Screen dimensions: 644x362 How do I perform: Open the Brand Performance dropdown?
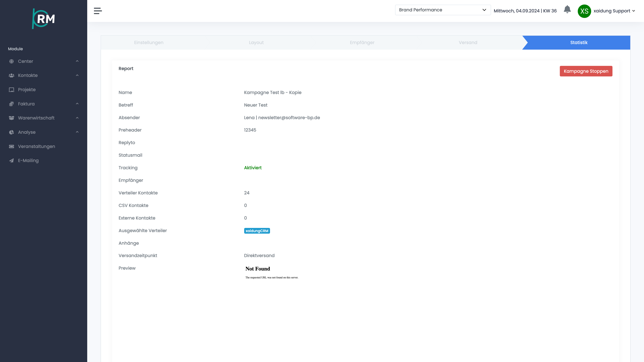[443, 10]
